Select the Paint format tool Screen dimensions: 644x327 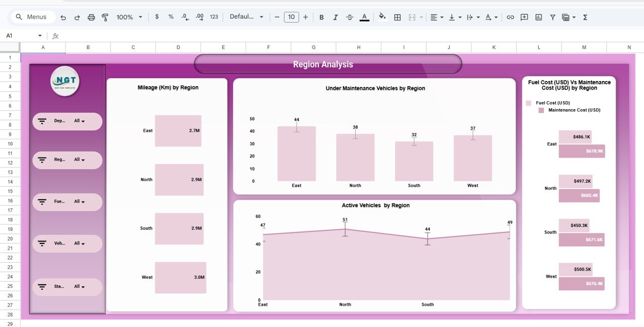[x=105, y=17]
